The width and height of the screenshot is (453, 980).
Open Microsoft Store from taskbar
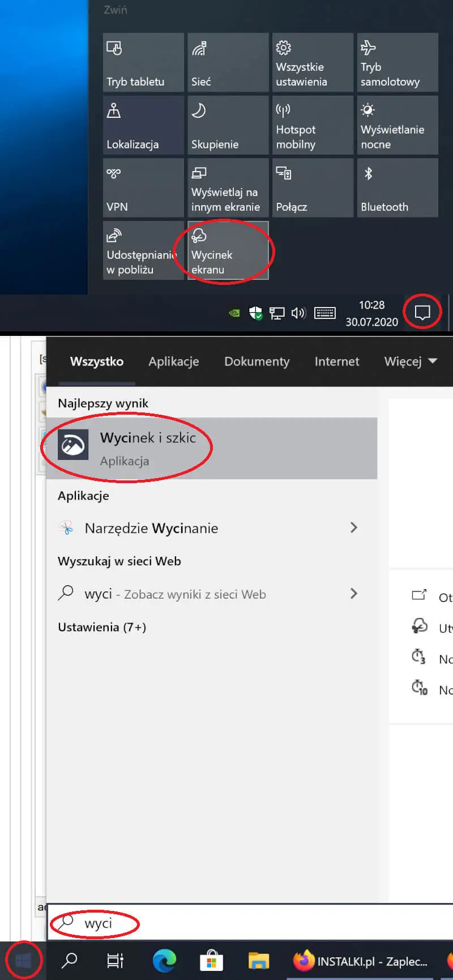click(x=211, y=960)
